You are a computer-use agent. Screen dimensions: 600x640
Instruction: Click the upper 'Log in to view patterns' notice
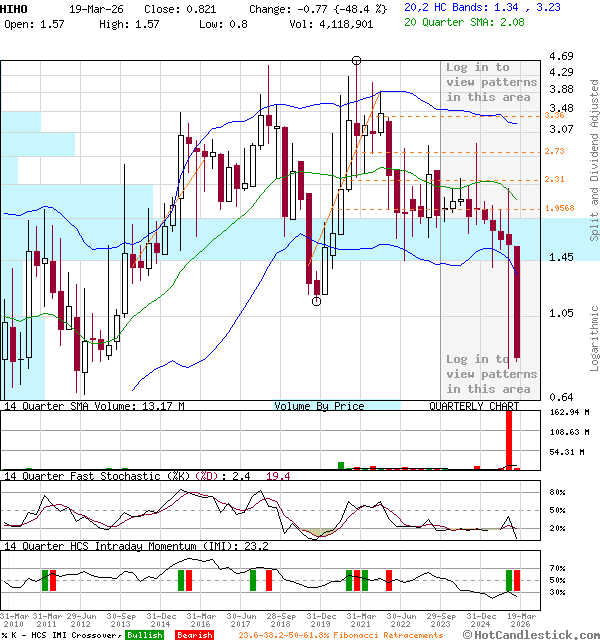[x=491, y=82]
